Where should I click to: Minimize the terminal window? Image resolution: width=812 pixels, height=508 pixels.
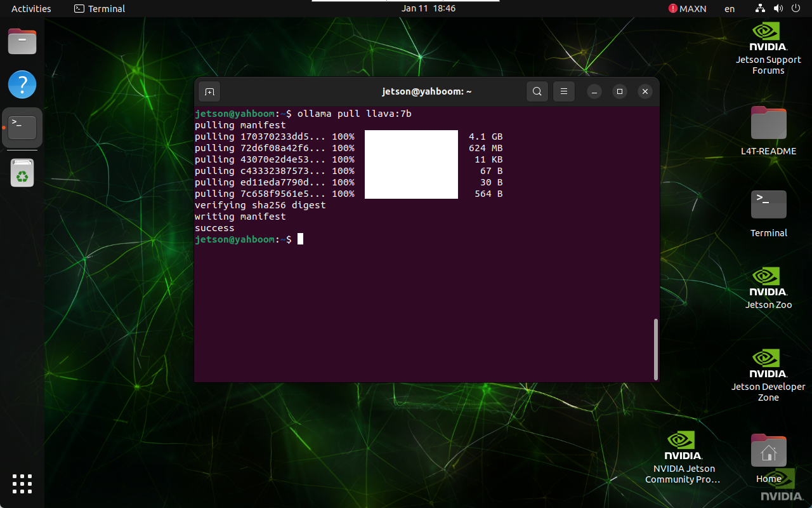click(x=594, y=91)
